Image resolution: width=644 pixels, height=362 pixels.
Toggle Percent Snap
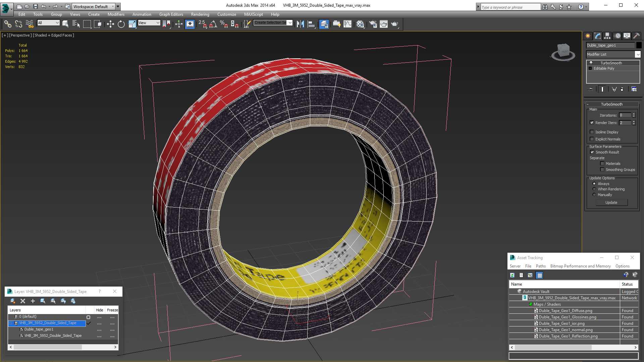point(224,24)
